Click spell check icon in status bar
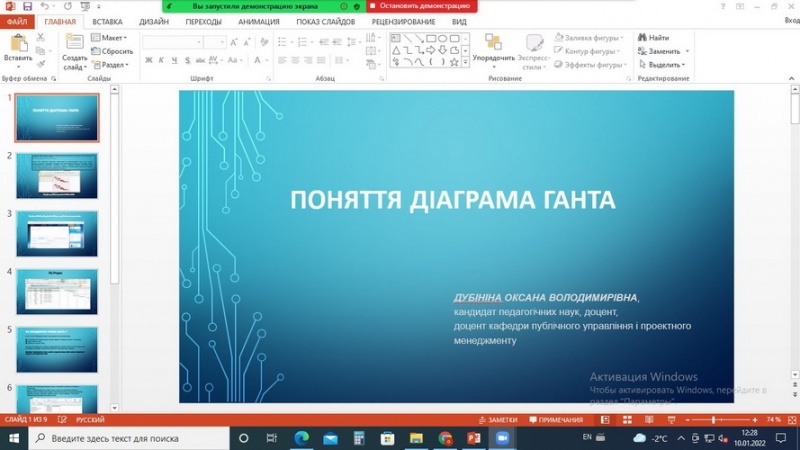Image resolution: width=800 pixels, height=450 pixels. click(x=62, y=420)
